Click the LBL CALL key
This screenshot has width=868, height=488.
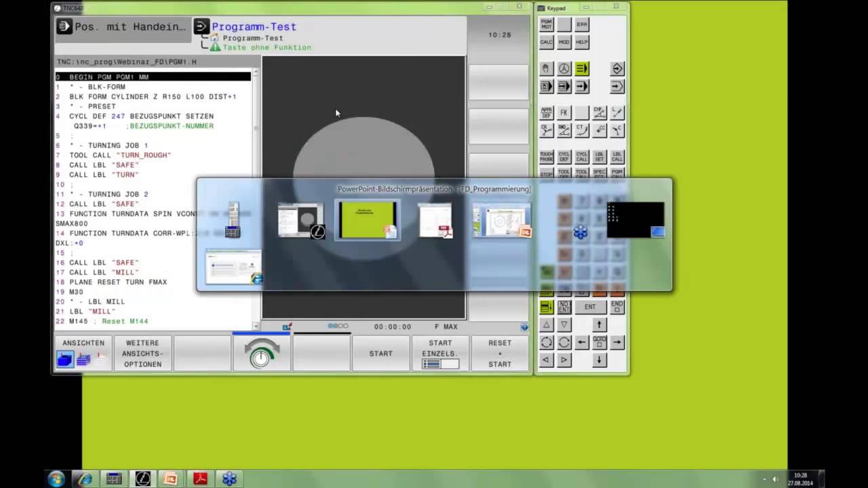617,157
